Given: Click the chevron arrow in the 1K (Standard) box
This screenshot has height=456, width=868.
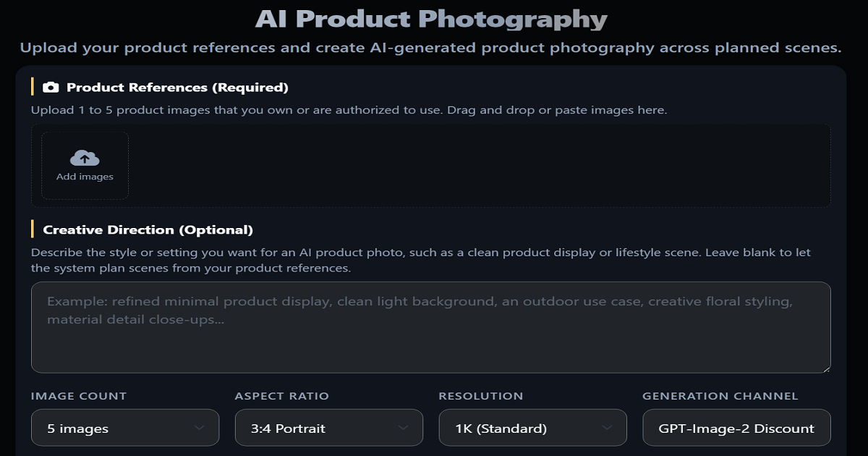Looking at the screenshot, I should click(607, 428).
